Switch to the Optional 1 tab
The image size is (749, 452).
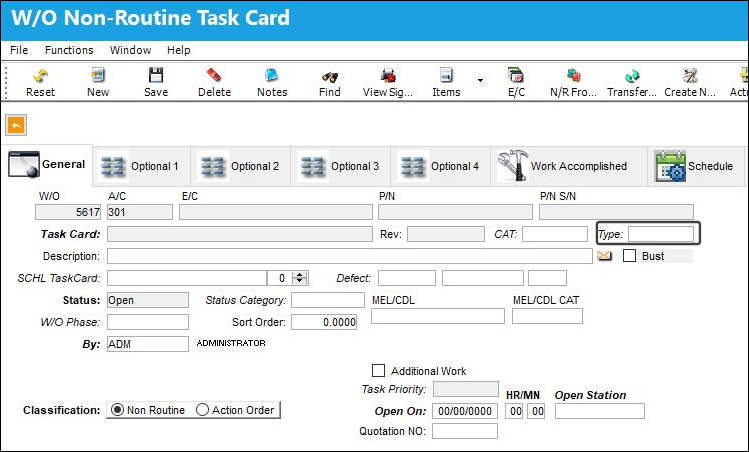click(x=141, y=166)
